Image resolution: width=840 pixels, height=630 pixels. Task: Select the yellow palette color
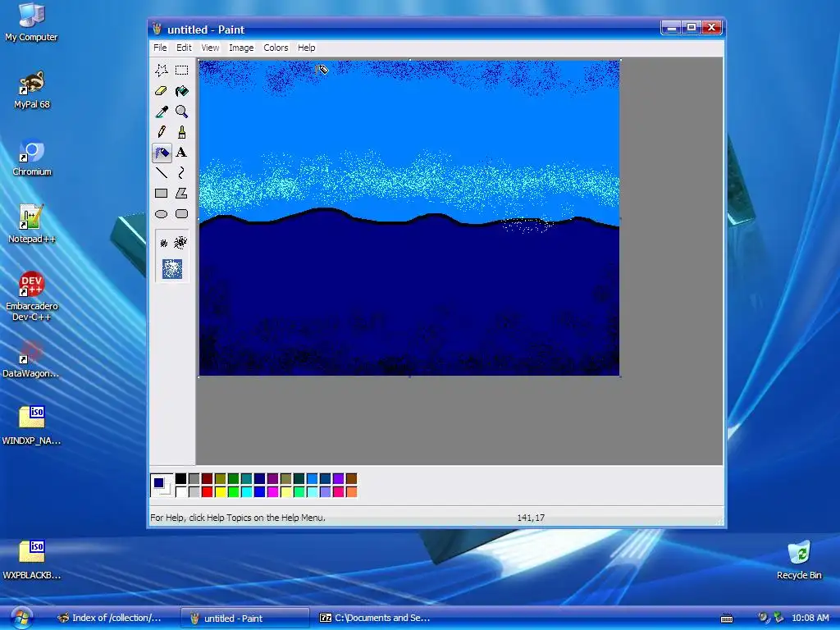(220, 492)
